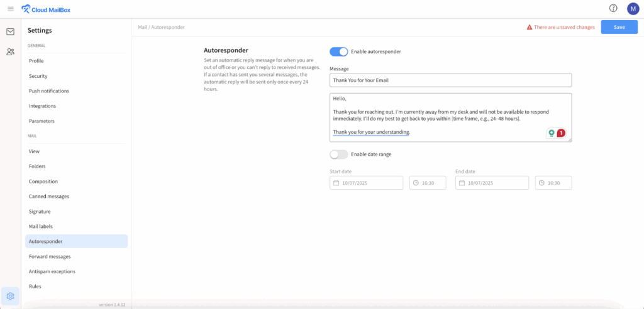The width and height of the screenshot is (644, 309).
Task: Open the Start time 16:30 selector
Action: (428, 183)
